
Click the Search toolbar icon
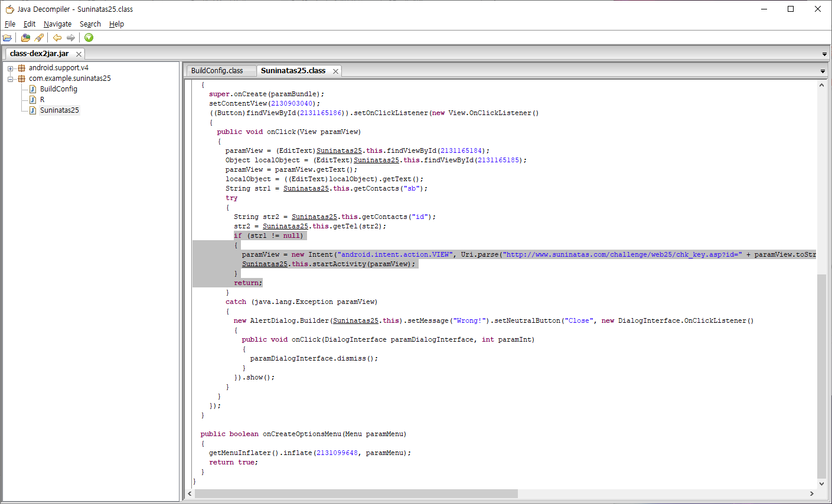pos(39,38)
